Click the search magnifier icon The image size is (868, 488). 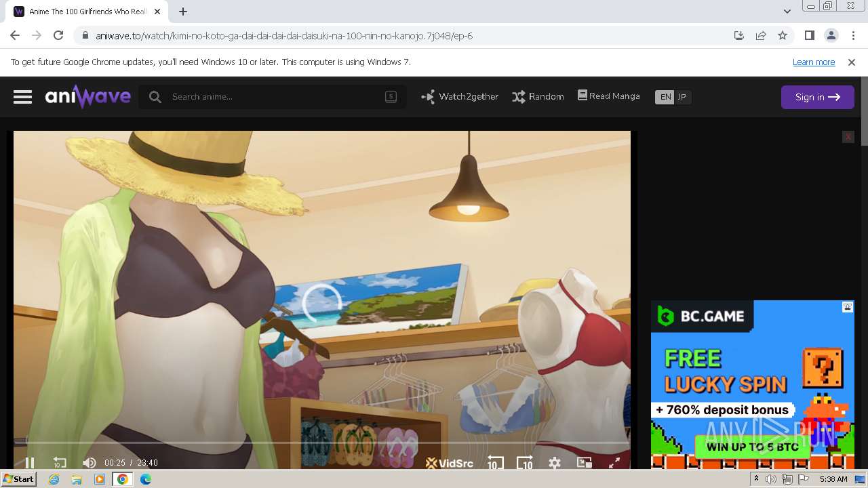click(x=155, y=97)
